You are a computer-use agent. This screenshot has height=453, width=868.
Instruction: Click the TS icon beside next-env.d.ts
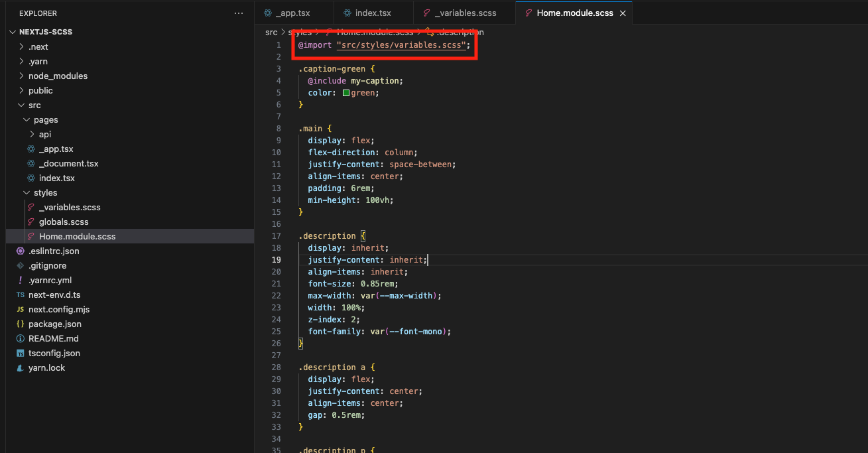[x=20, y=295]
